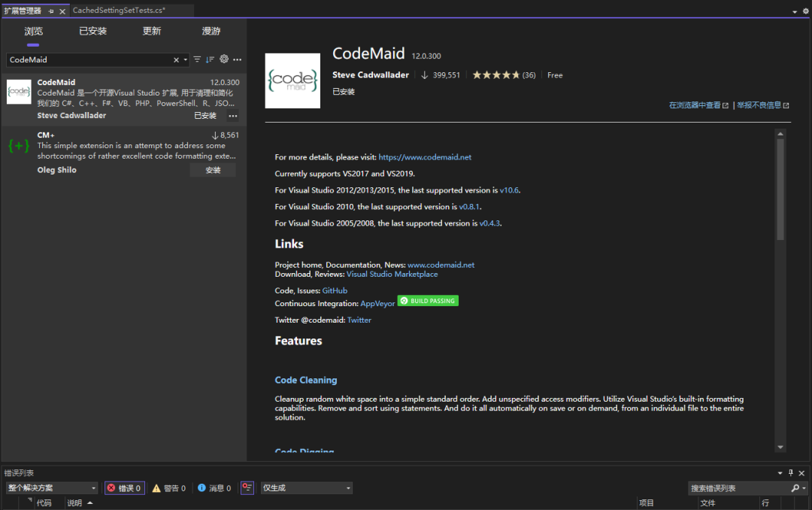
Task: Toggle the 消息 0 messages filter
Action: 214,487
